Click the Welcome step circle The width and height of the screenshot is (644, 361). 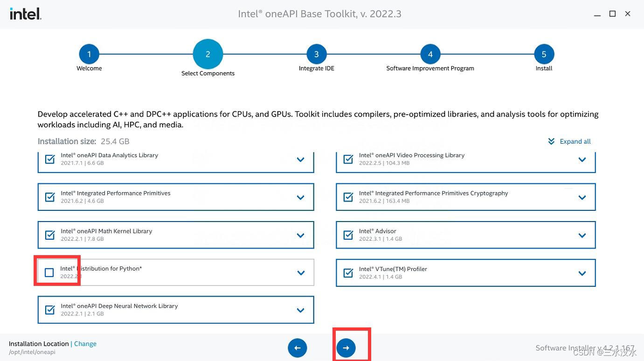(x=89, y=54)
